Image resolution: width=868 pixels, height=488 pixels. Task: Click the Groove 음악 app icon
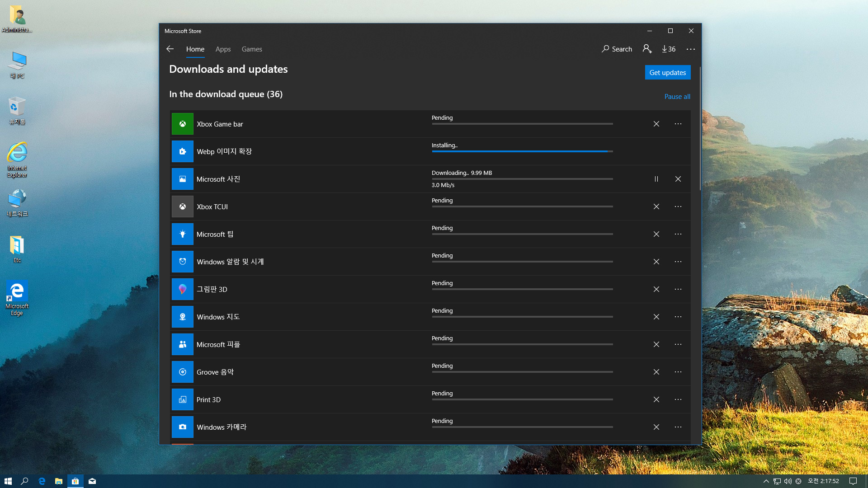[x=182, y=372]
